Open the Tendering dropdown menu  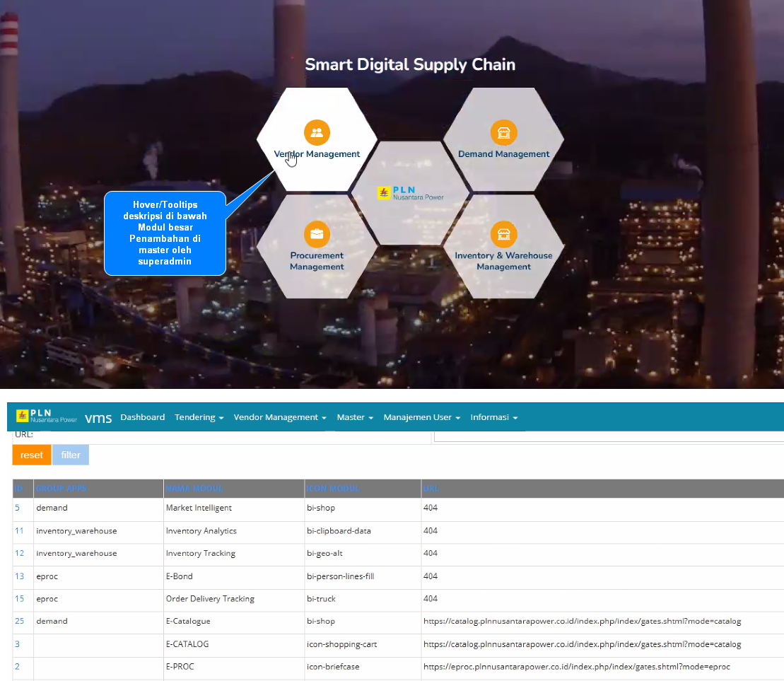(x=199, y=417)
